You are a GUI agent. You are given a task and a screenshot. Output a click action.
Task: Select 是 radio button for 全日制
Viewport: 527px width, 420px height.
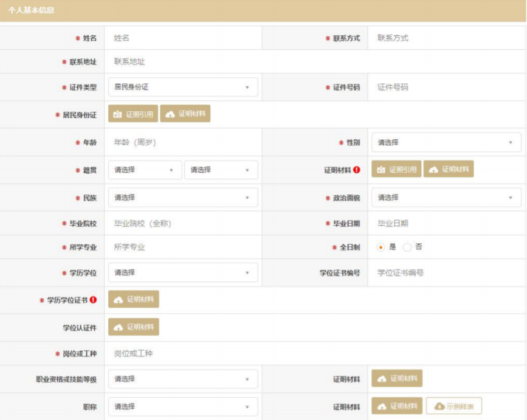click(x=381, y=247)
